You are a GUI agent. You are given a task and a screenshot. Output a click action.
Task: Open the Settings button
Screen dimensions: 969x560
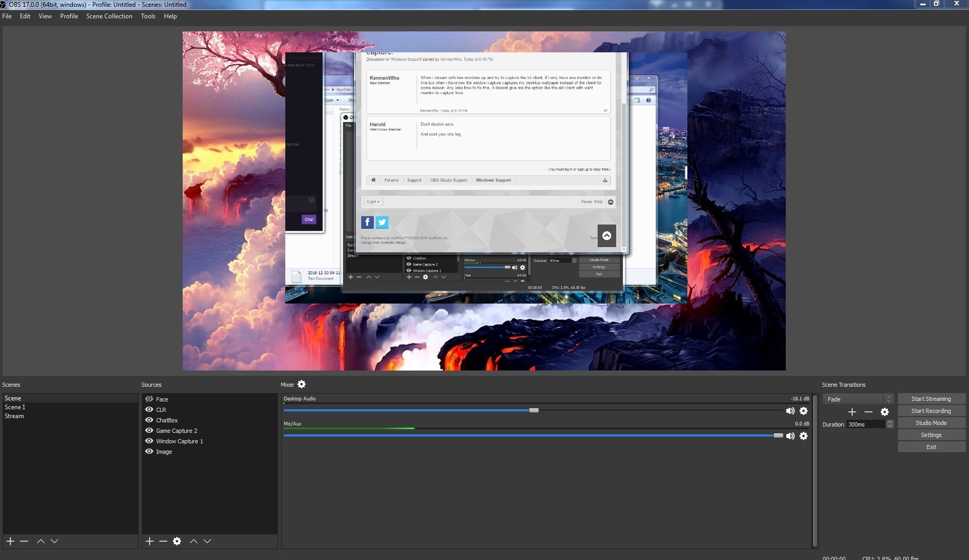pos(931,435)
